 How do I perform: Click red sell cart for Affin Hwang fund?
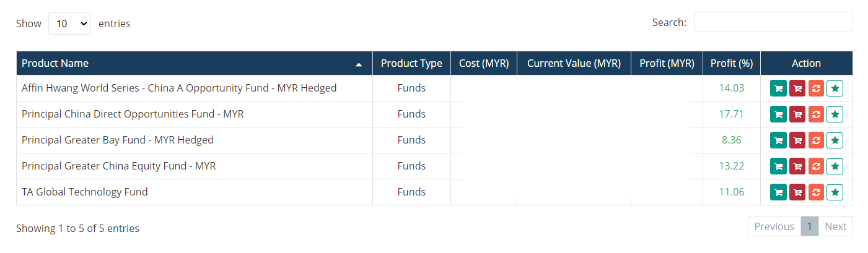[797, 88]
